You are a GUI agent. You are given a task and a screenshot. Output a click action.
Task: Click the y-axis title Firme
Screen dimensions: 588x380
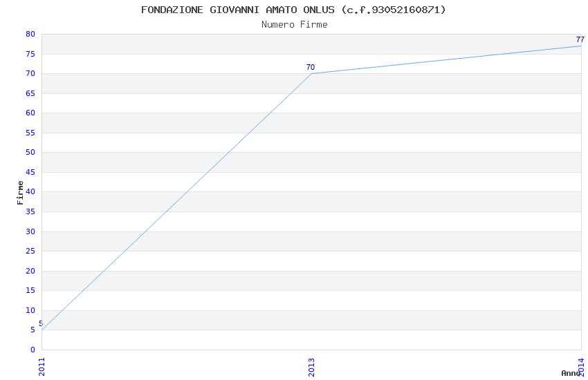click(x=20, y=193)
